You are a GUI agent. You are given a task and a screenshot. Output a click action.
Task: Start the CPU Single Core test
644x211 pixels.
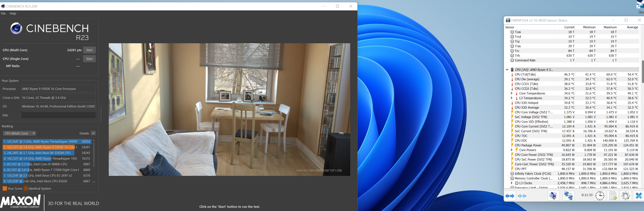(89, 59)
